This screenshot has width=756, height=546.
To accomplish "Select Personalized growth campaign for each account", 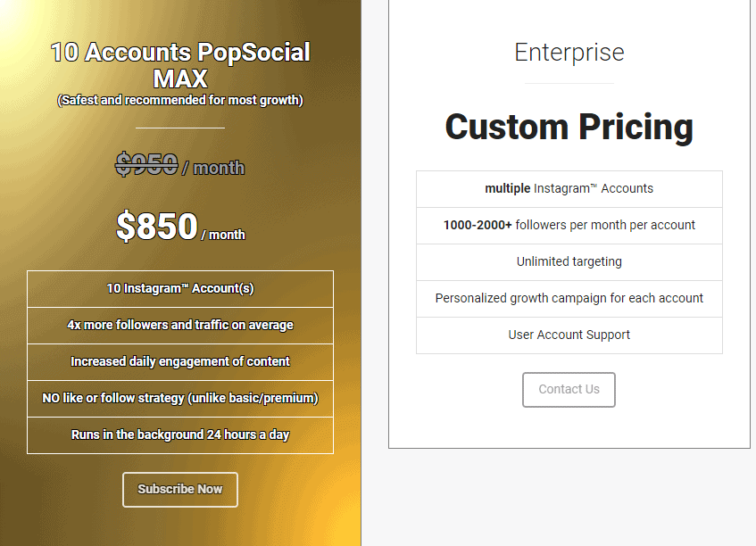I will coord(569,299).
